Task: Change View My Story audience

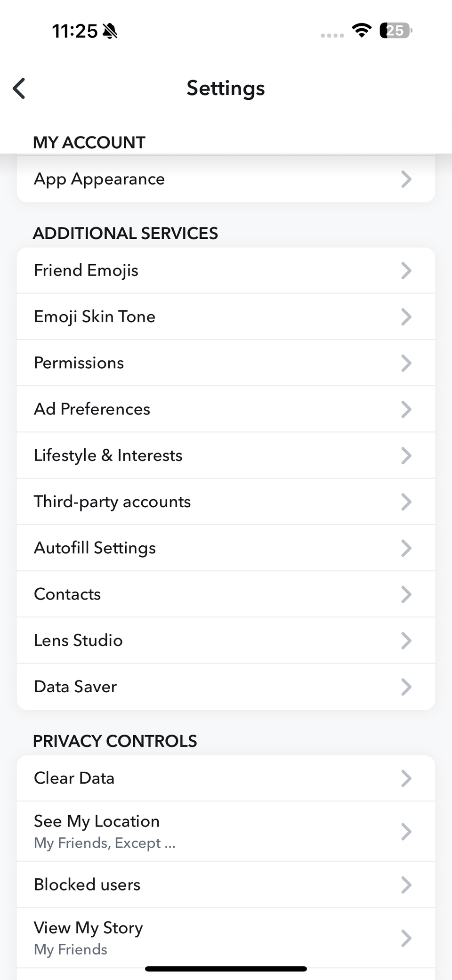Action: point(226,938)
